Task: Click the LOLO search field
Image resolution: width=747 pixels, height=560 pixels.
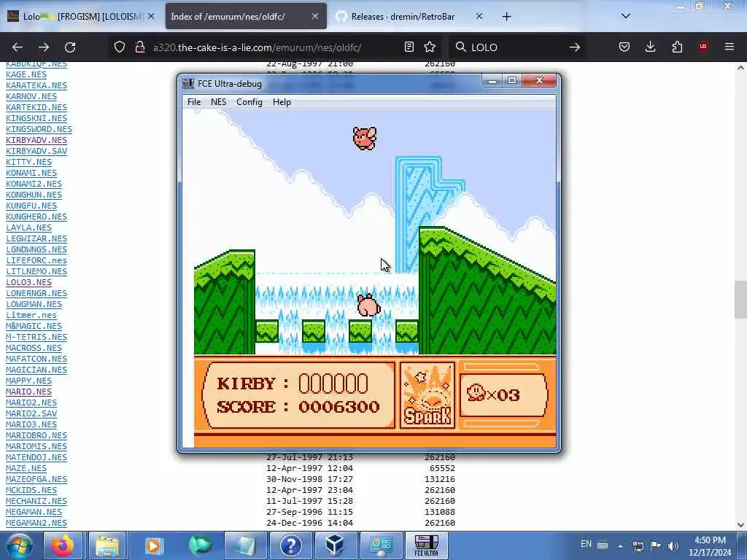Action: tap(517, 47)
